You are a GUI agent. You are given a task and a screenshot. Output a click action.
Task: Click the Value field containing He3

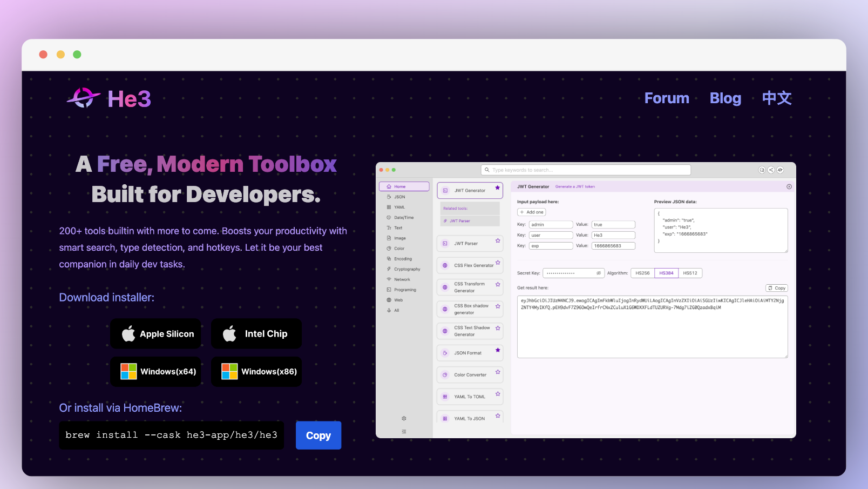click(613, 235)
